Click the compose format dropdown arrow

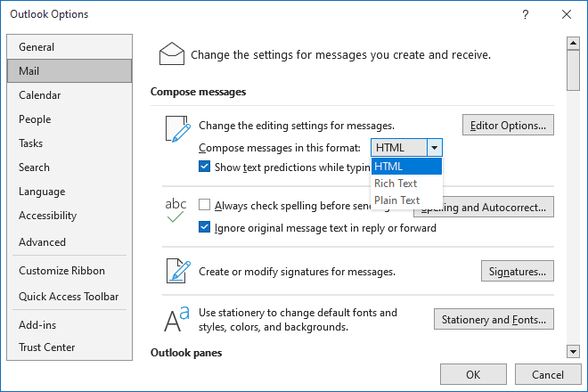coord(434,147)
